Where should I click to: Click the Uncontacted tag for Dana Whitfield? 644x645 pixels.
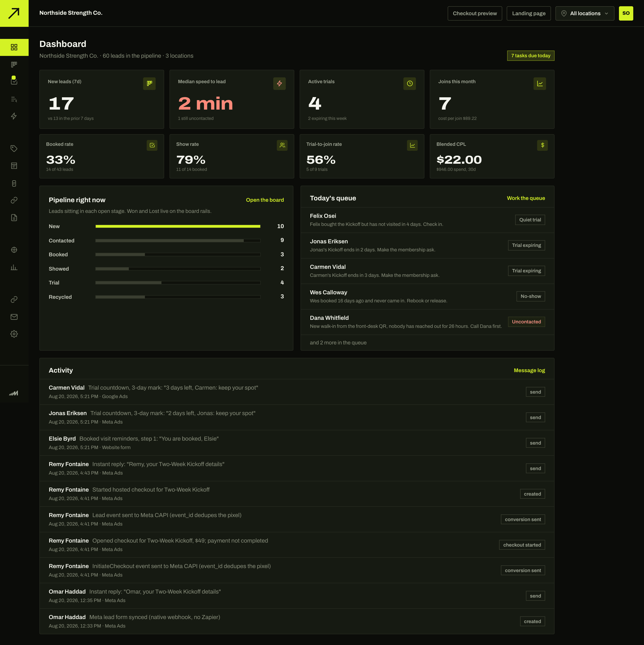point(526,322)
